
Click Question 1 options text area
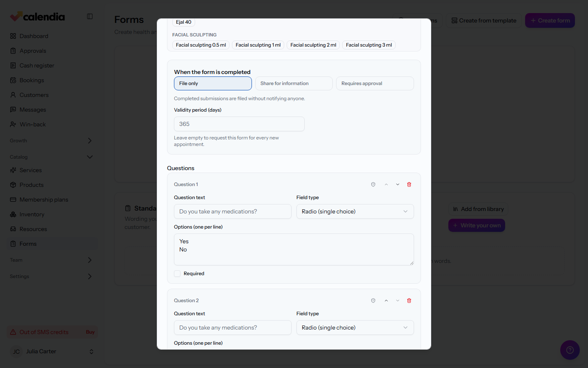[x=294, y=249]
